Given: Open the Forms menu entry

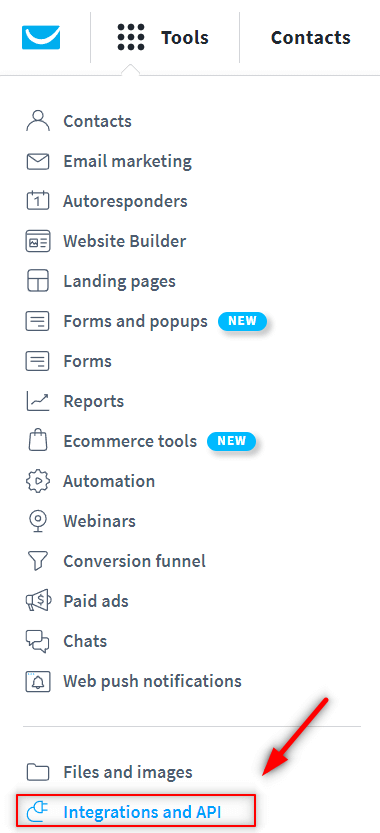Looking at the screenshot, I should [x=88, y=361].
